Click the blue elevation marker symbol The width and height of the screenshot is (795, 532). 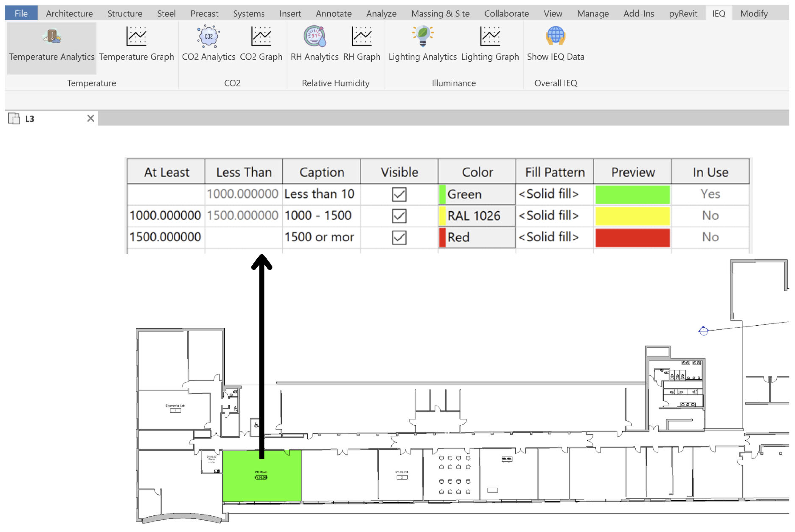(x=703, y=330)
